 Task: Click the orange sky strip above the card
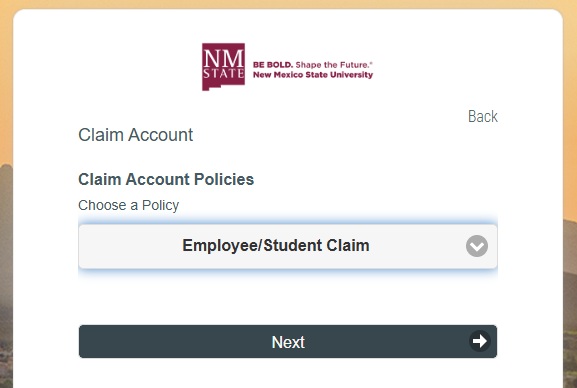[288, 4]
